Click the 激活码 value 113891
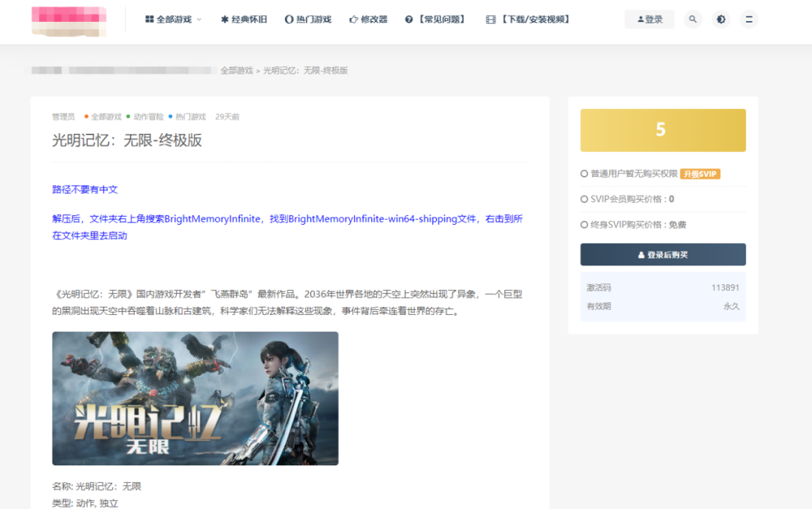The image size is (812, 509). point(725,288)
